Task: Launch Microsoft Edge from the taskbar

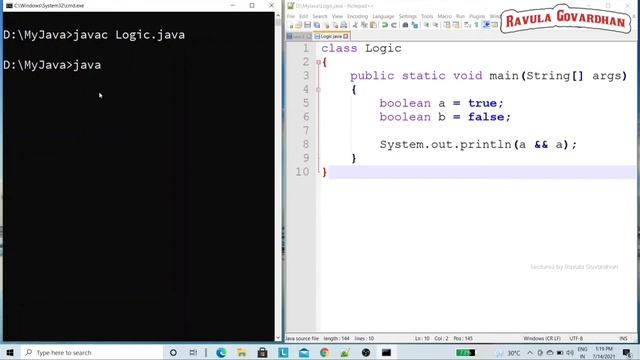Action: pyautogui.click(x=221, y=352)
